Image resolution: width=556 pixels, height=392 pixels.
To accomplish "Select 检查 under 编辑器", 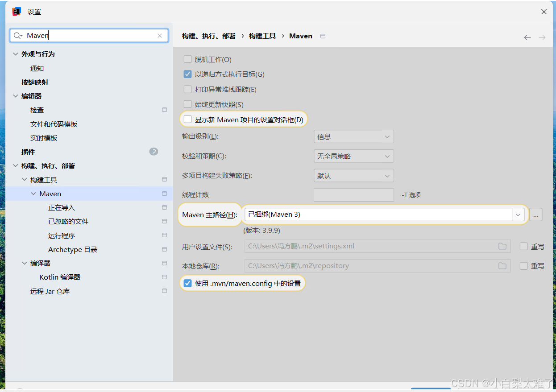I will click(x=37, y=110).
